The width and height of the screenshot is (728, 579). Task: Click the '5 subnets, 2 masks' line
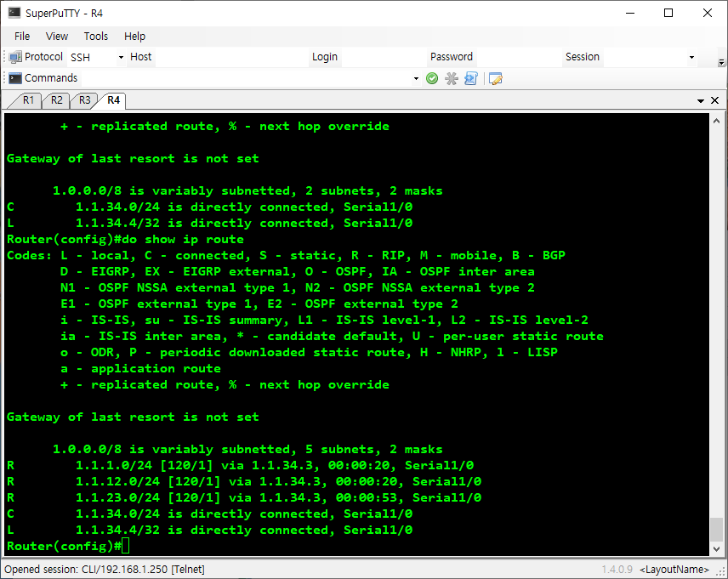coord(247,450)
